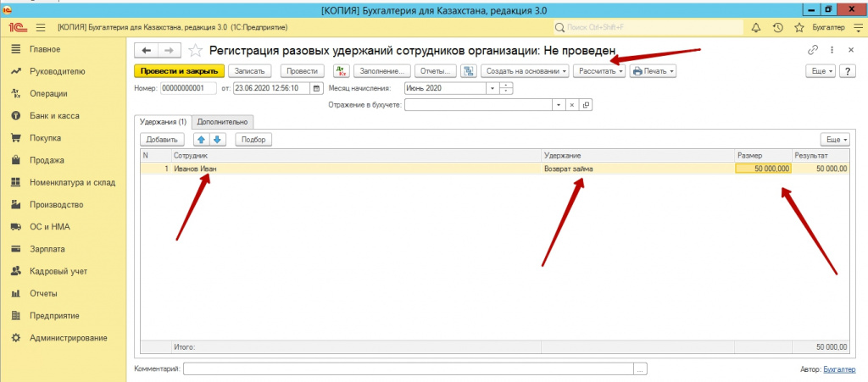Viewport: 868px width, 382px height.
Task: Switch to the Удержания (1) tab
Action: 164,122
